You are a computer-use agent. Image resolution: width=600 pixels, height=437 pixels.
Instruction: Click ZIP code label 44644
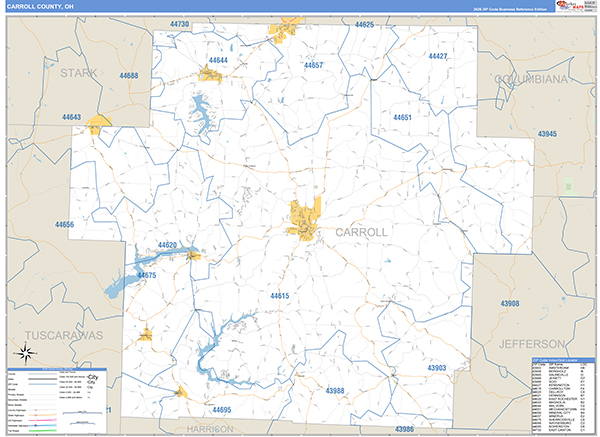[218, 60]
